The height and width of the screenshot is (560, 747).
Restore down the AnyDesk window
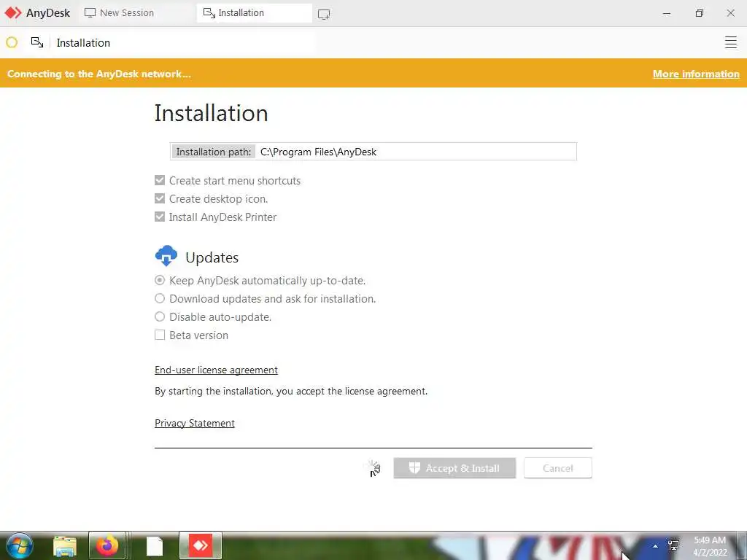pos(699,13)
